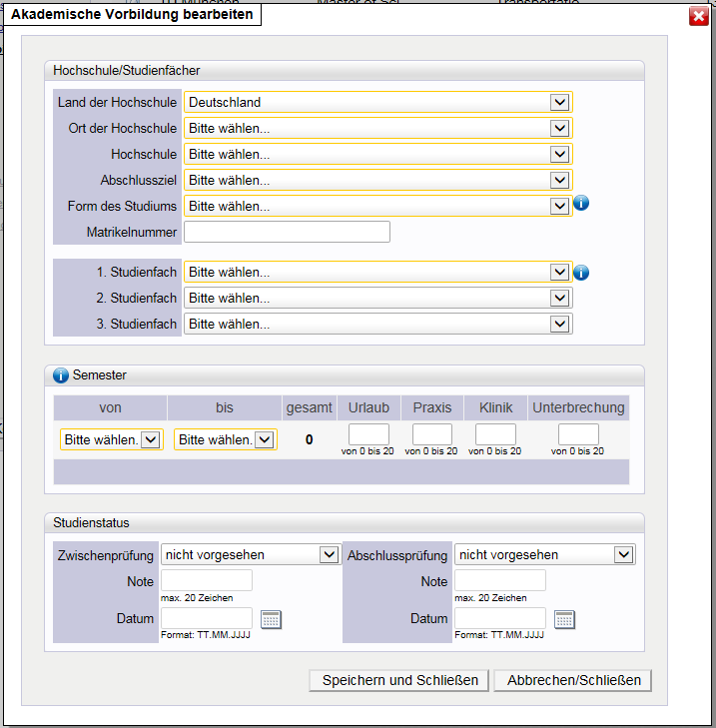716x728 pixels.
Task: Click the Matrikelnummer input field
Action: point(287,232)
